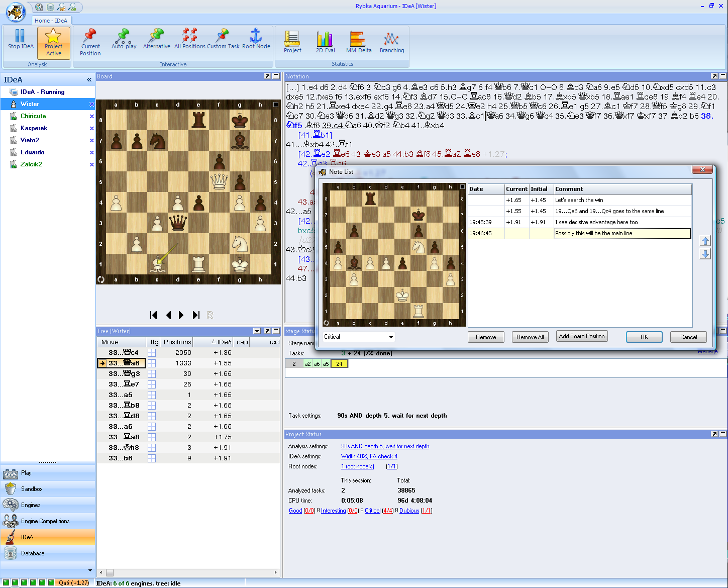Select All Positions pins icon
Image resolution: width=728 pixels, height=588 pixels.
click(x=190, y=39)
